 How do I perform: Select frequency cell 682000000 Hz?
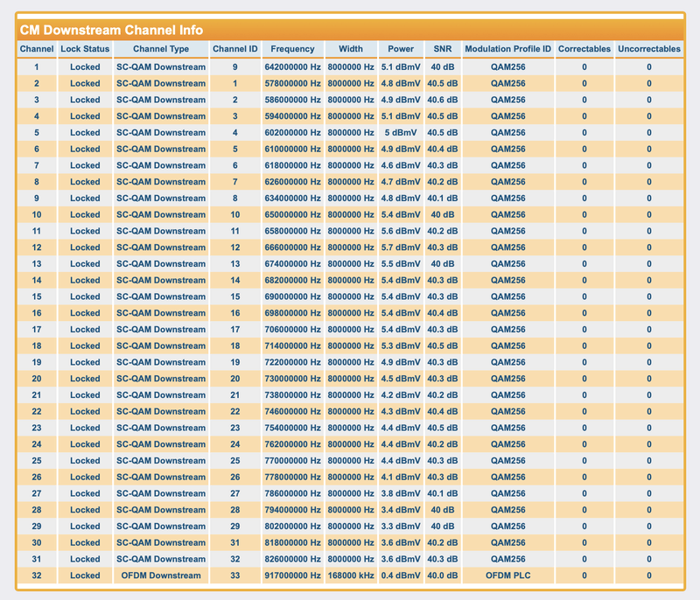coord(292,280)
